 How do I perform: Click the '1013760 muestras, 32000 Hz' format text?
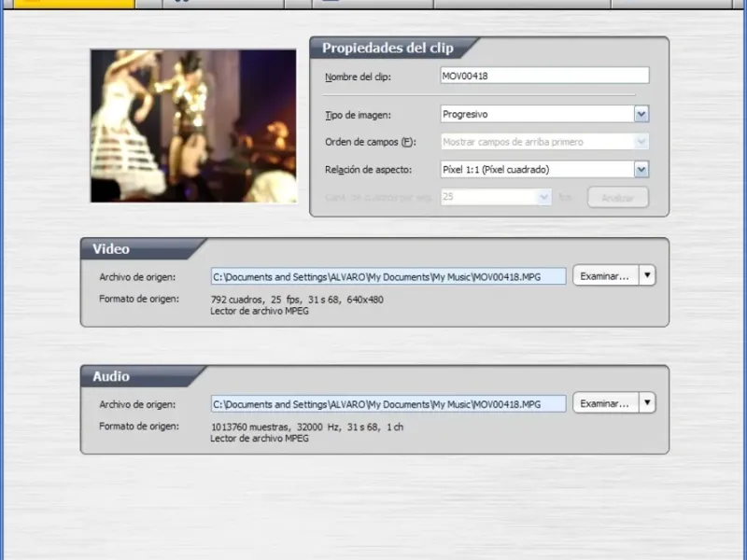[x=307, y=427]
